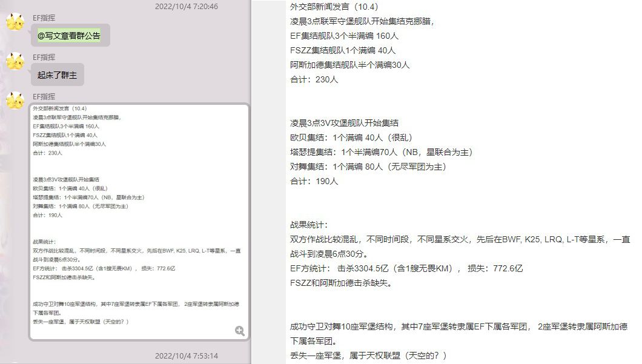642x364 pixels.
Task: Click sender name "EF指挥" above "起床了群主"
Action: tap(44, 57)
